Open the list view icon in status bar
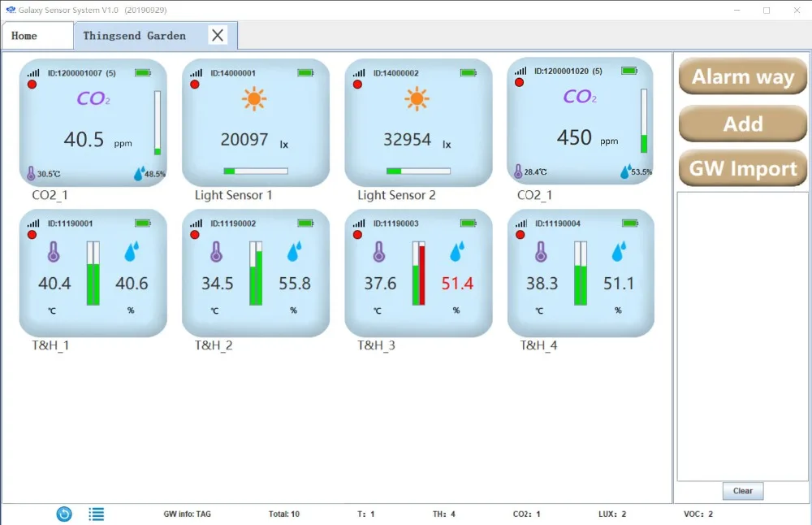The width and height of the screenshot is (812, 525). pyautogui.click(x=97, y=514)
